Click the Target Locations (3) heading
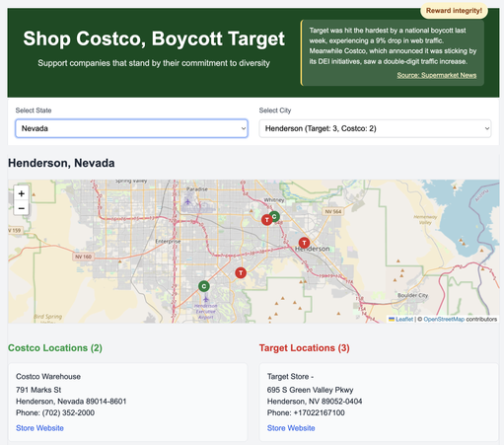 click(305, 347)
